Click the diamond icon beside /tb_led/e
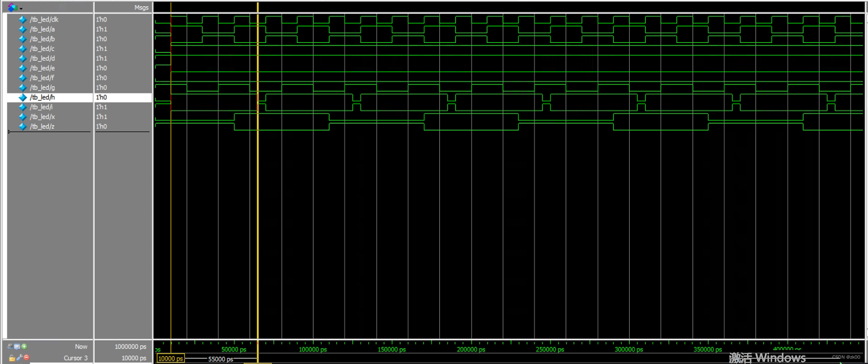Screen dimensions: 868x364 coord(23,68)
